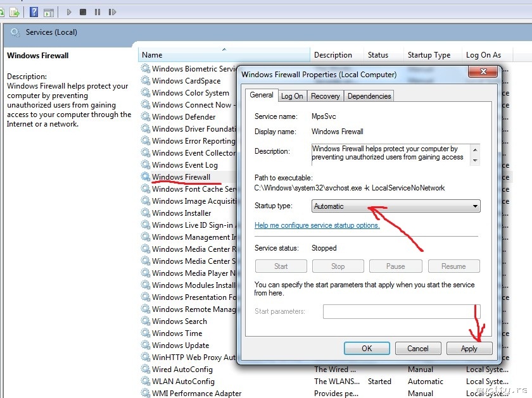Click the Resume service button
532x398 pixels.
[x=453, y=266]
